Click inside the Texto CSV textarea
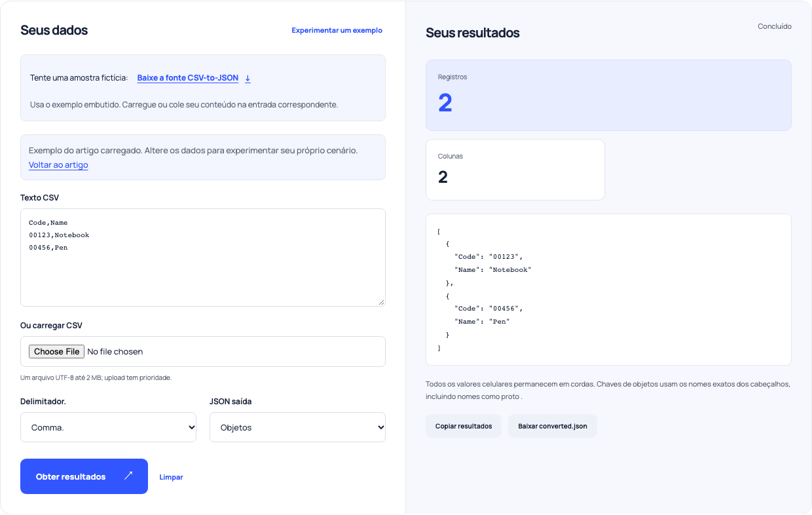Viewport: 812px width, 515px height. (203, 257)
